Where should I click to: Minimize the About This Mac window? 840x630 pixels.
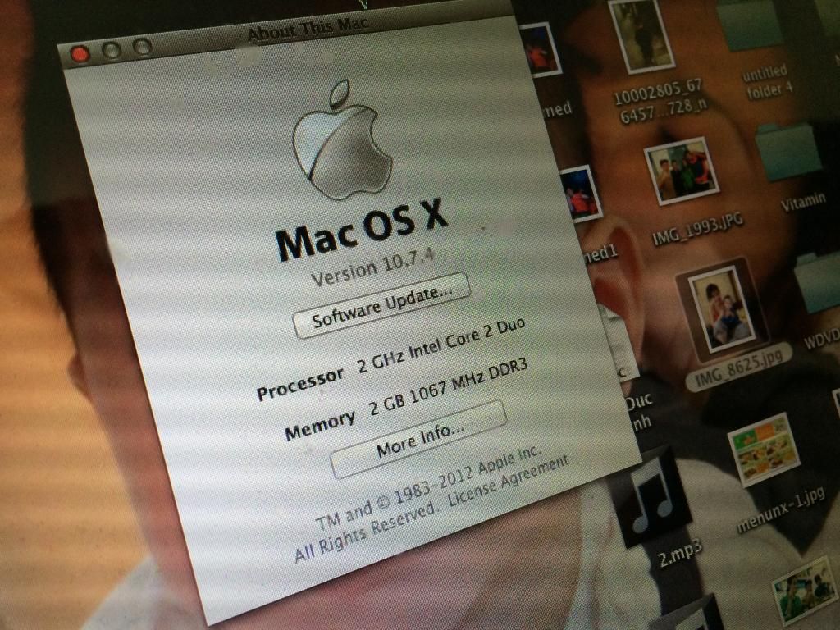(x=112, y=50)
